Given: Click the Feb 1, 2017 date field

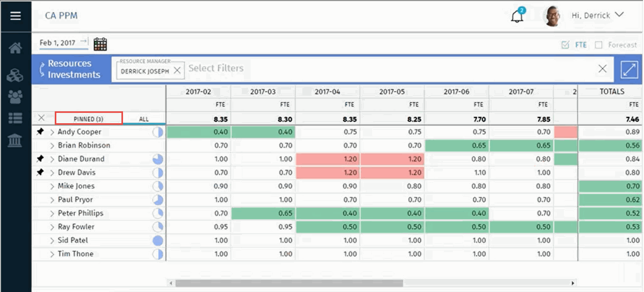Looking at the screenshot, I should coord(58,43).
